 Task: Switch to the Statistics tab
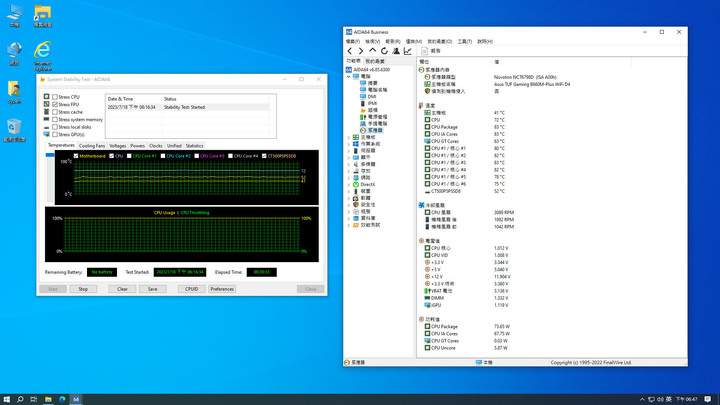194,146
